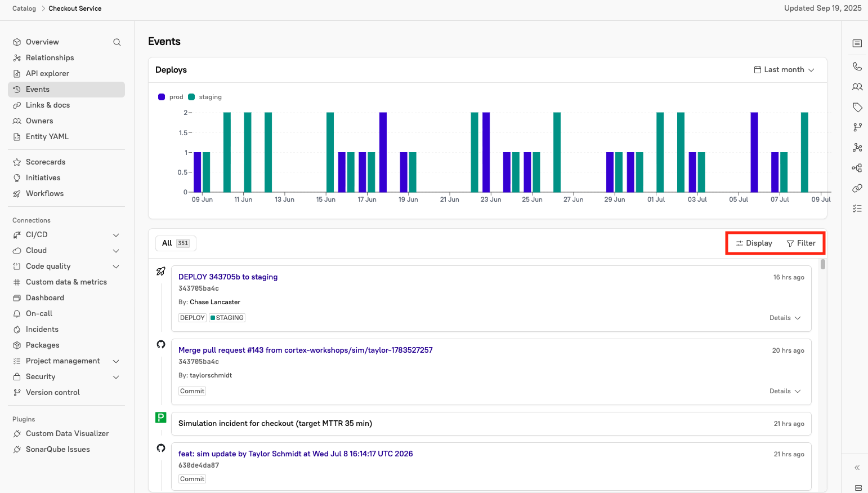The height and width of the screenshot is (493, 868).
Task: Click the Catalog breadcrumb link
Action: pos(24,8)
